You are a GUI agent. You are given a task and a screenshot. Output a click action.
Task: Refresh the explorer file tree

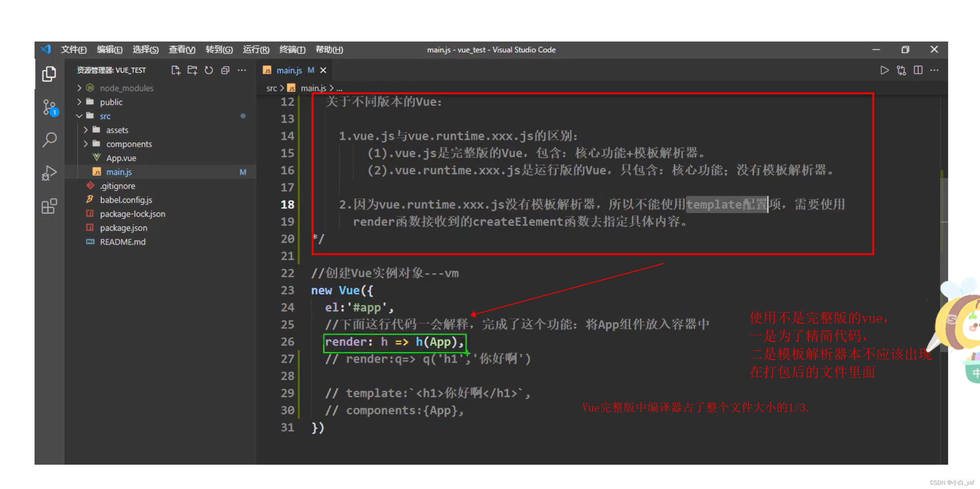pos(208,70)
